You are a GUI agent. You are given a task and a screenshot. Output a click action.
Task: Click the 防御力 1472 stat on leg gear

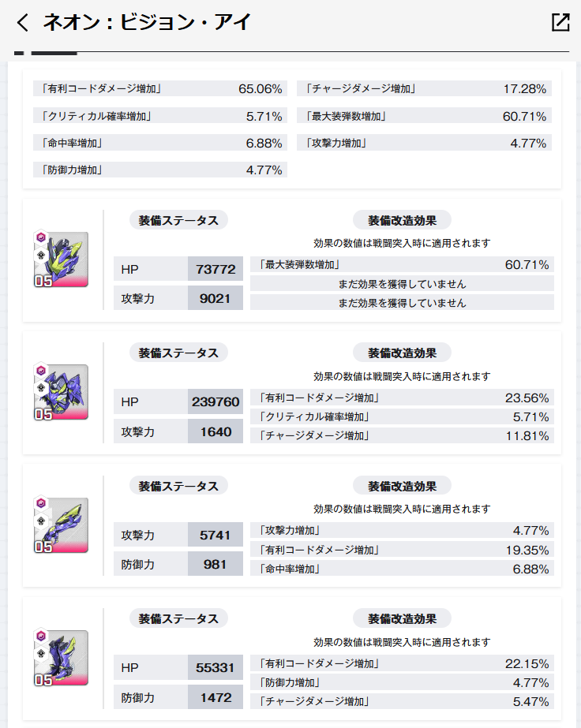(x=178, y=697)
